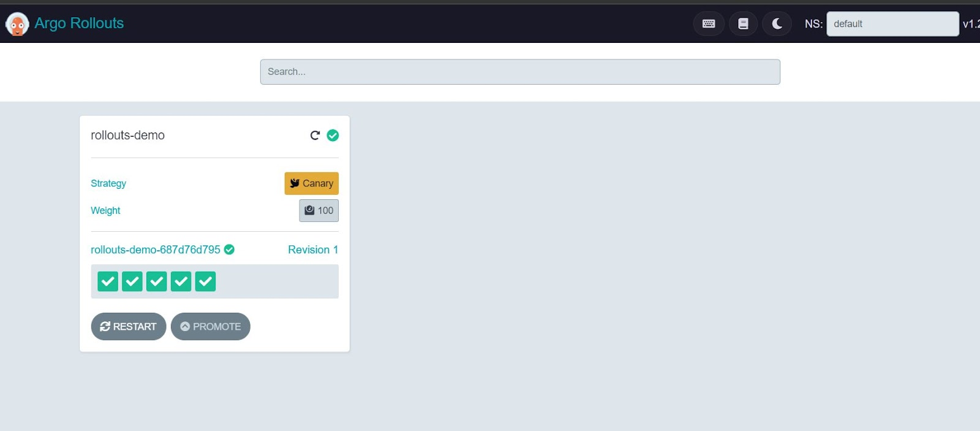Select the third pod checkmark tile

[x=157, y=281]
